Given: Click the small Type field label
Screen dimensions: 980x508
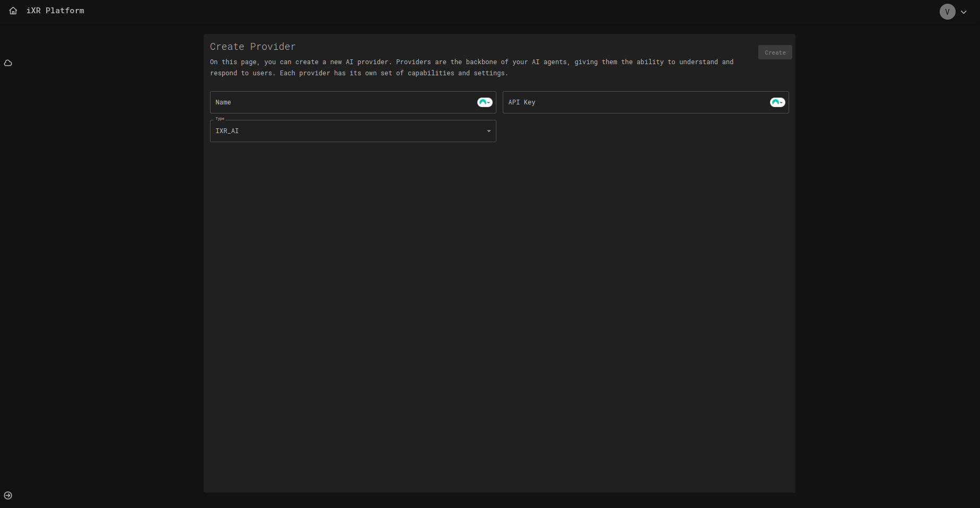Looking at the screenshot, I should tap(220, 119).
